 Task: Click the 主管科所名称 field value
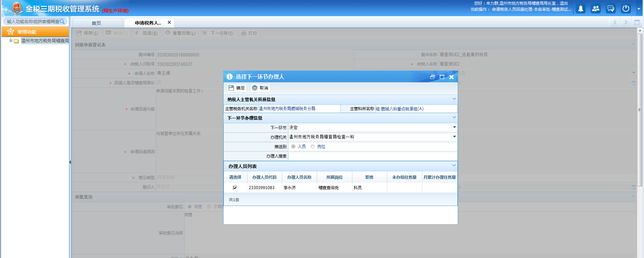pos(416,109)
